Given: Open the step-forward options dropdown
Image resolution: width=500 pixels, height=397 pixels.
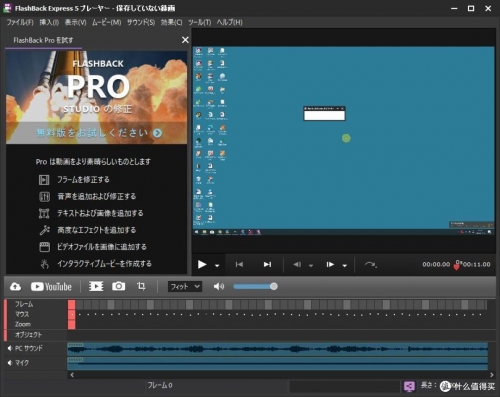Looking at the screenshot, I should click(x=345, y=266).
